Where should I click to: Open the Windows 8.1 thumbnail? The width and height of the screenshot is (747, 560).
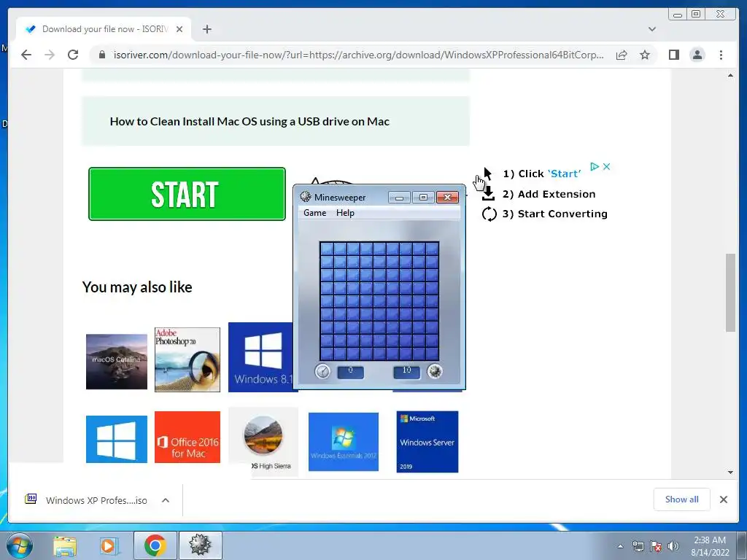tap(260, 357)
